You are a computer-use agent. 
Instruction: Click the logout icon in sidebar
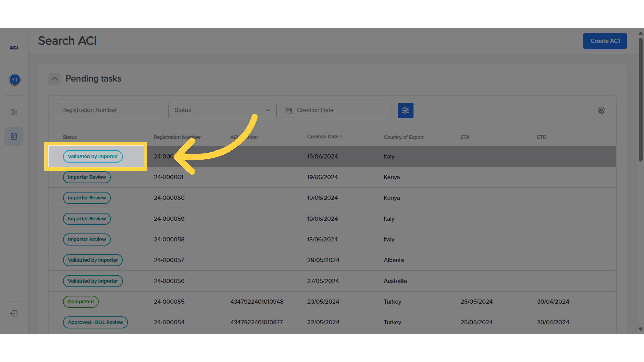click(x=14, y=313)
